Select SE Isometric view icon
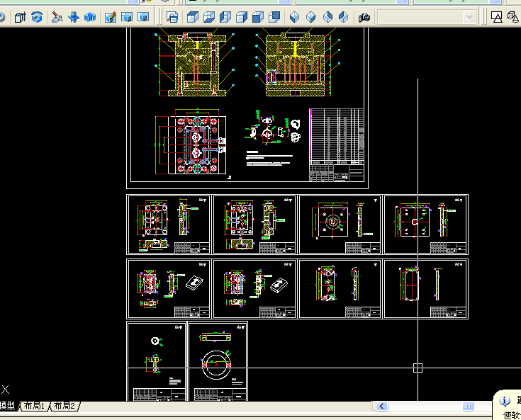The image size is (521, 420). [x=310, y=17]
